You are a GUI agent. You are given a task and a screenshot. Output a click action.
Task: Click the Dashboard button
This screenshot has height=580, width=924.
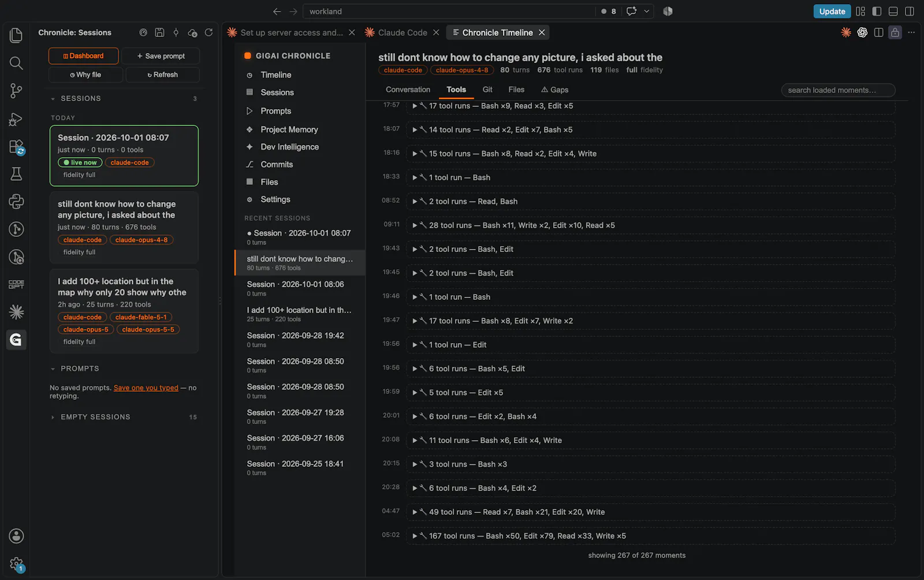tap(83, 56)
